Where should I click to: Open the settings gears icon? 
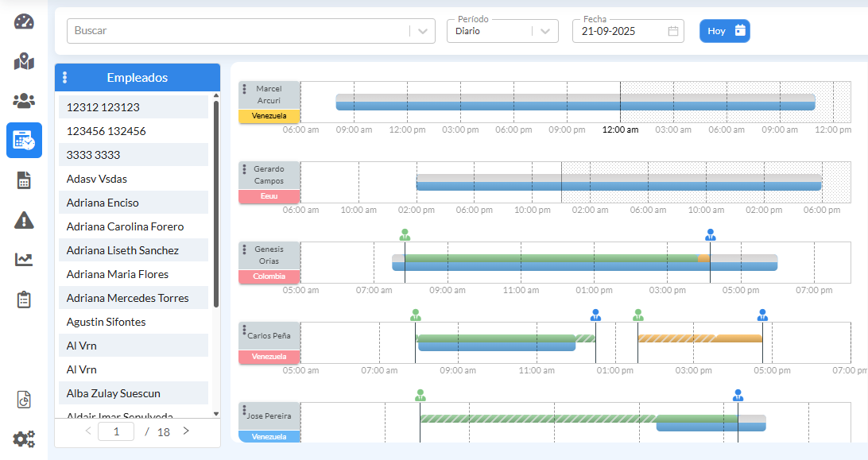tap(24, 439)
